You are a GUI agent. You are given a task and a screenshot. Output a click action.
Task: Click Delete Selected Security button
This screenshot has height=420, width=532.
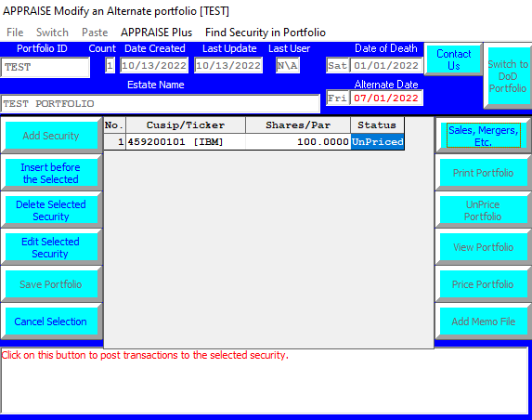pos(51,210)
